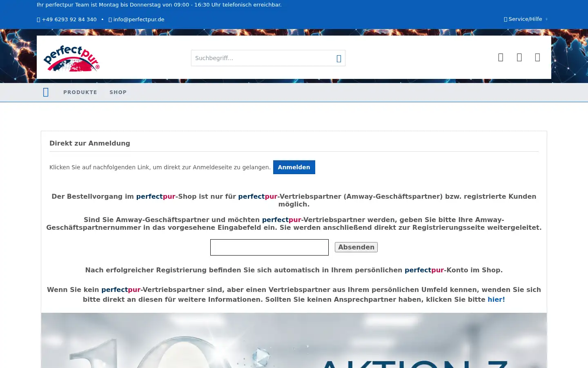Click the first header icon beside search
Viewport: 588px width, 368px height.
coord(501,57)
